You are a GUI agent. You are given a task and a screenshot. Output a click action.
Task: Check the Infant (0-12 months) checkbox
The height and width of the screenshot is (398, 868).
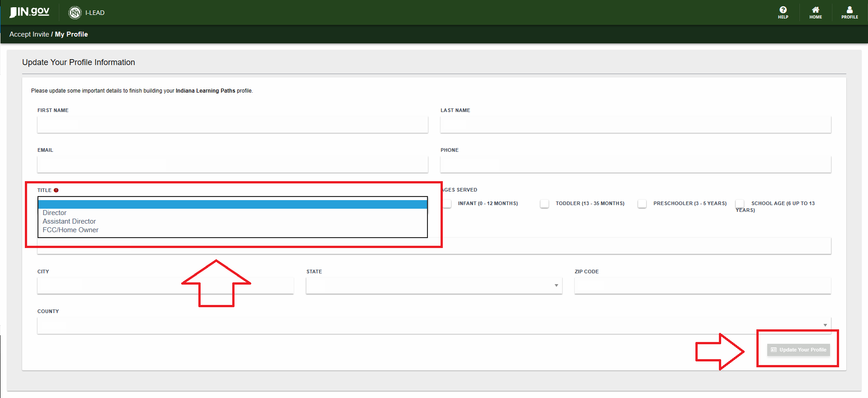[447, 204]
